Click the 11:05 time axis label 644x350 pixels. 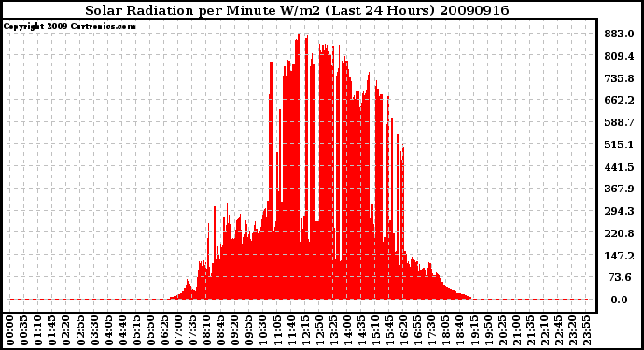[x=277, y=330]
